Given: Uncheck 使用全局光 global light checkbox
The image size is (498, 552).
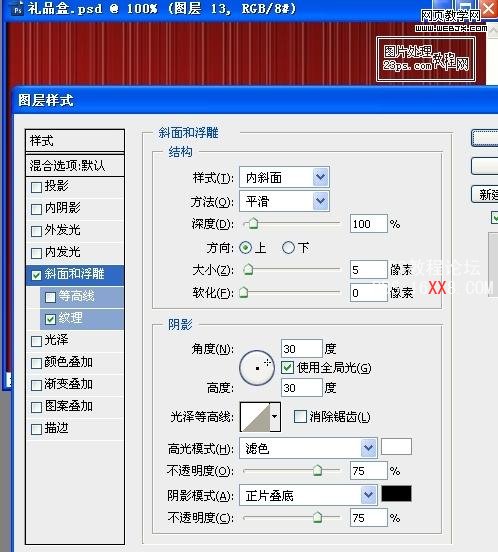Looking at the screenshot, I should 287,368.
